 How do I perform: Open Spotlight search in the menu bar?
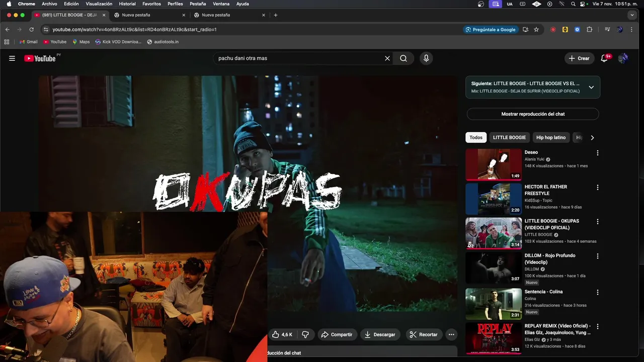(x=573, y=4)
